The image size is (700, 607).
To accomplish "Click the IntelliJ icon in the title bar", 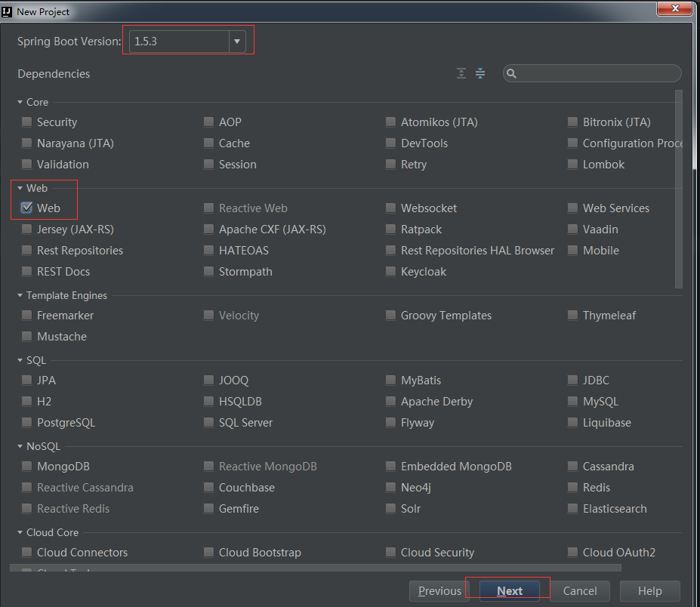I will 7,11.
